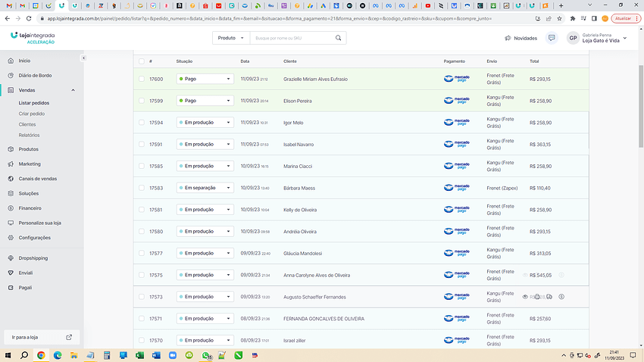Open status dropdown for order 17600
The image size is (644, 362).
[205, 79]
